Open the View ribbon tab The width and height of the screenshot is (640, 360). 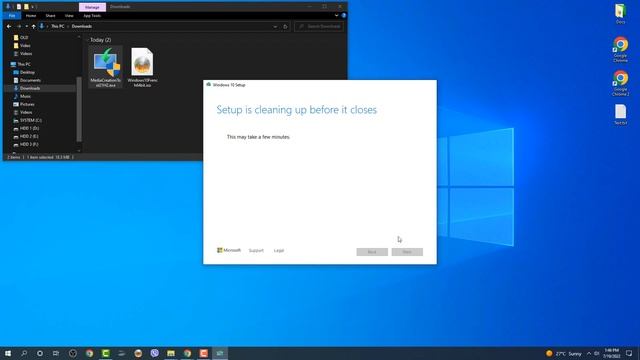(69, 16)
